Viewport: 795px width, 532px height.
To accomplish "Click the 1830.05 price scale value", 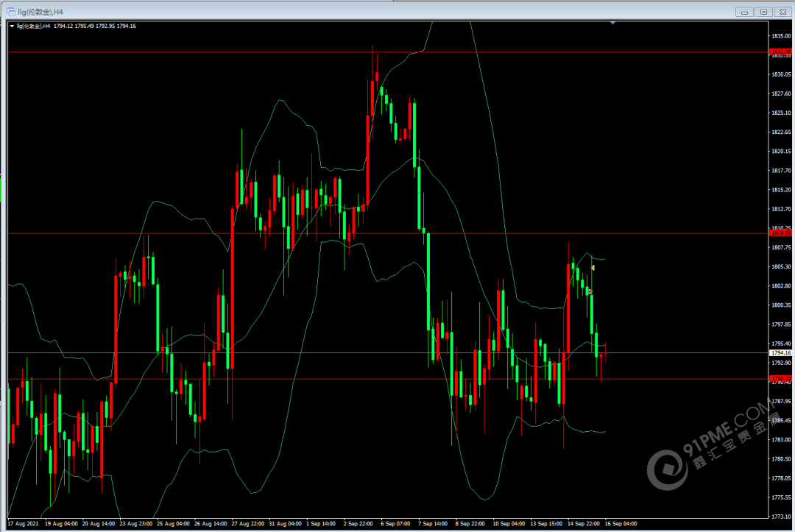I will 781,74.
